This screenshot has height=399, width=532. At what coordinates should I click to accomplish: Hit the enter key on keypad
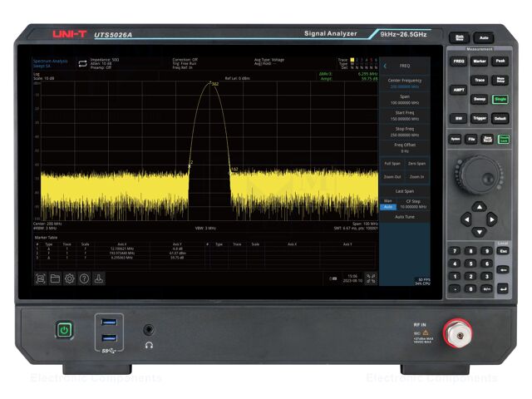[503, 288]
